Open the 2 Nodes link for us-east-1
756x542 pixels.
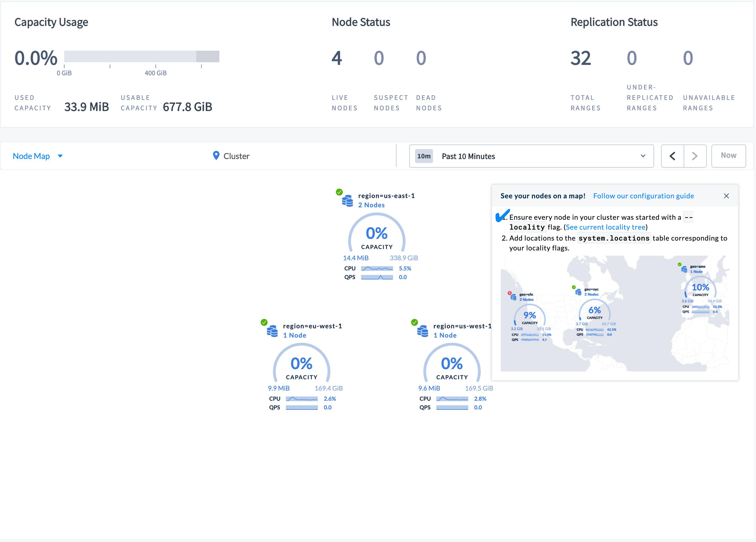(x=371, y=205)
